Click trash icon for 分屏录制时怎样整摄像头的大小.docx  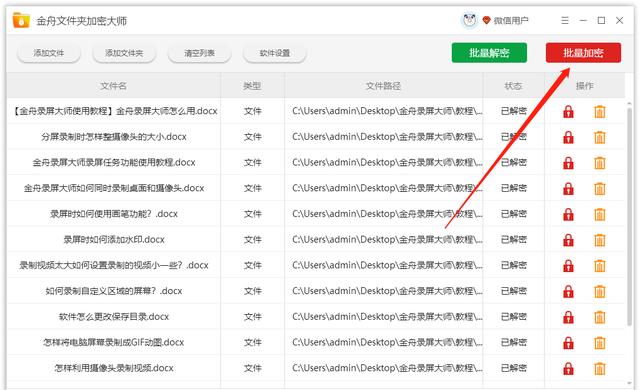coord(600,137)
